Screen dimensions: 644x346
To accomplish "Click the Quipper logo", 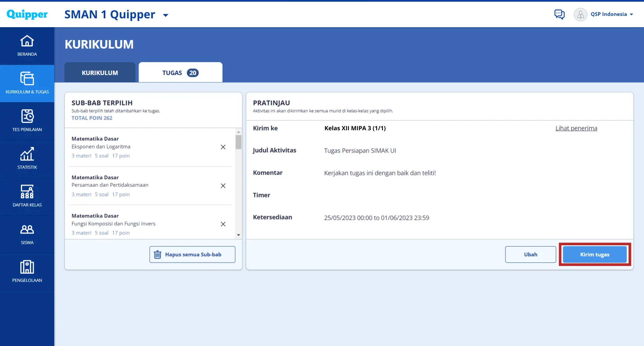I will 27,14.
